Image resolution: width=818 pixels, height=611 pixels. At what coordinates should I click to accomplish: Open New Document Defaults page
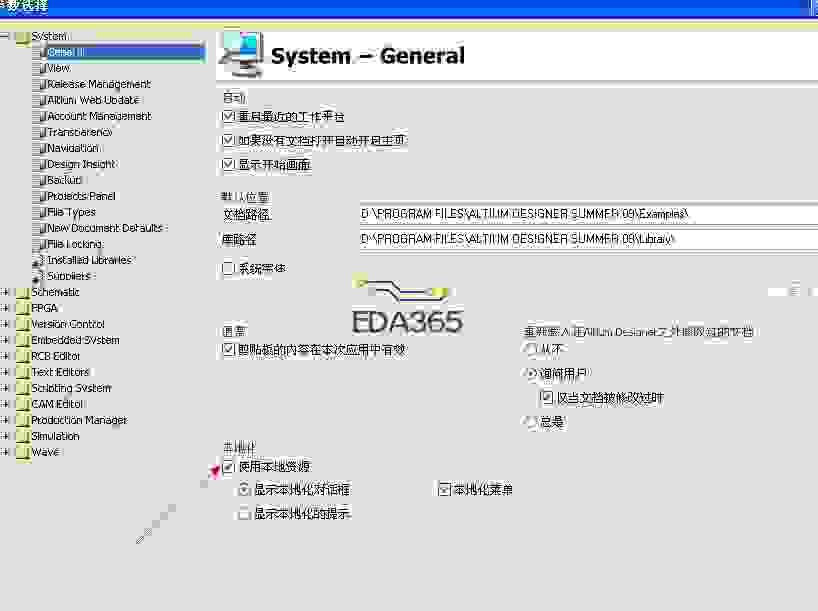(106, 229)
